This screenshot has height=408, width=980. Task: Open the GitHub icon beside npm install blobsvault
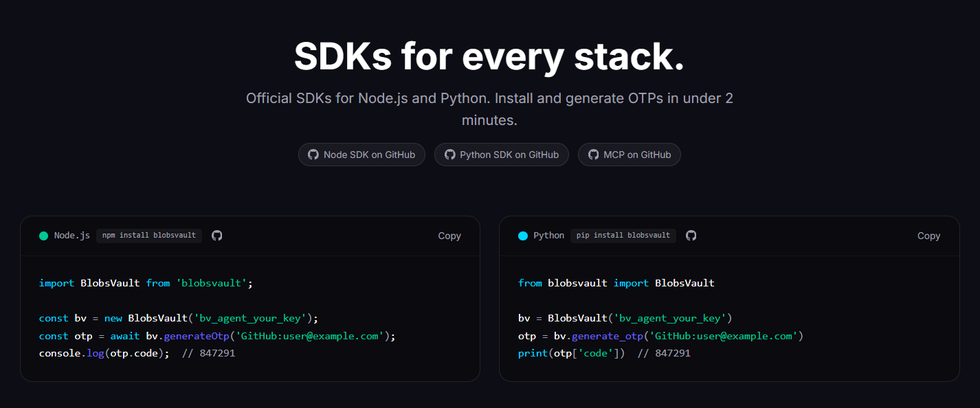point(217,236)
